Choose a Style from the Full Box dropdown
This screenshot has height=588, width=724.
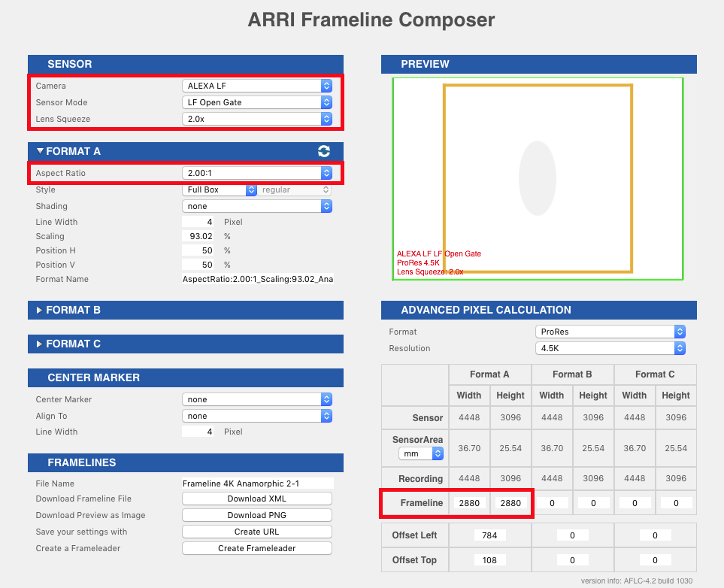point(220,189)
